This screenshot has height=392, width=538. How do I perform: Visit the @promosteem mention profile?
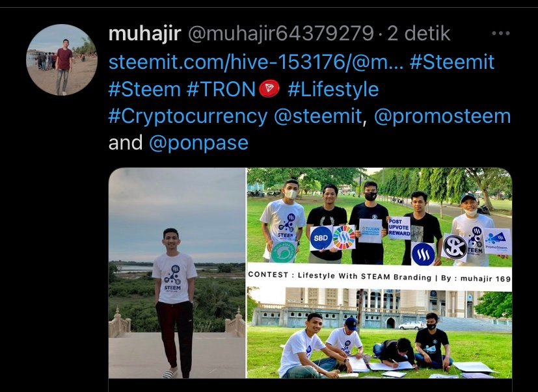pos(442,116)
